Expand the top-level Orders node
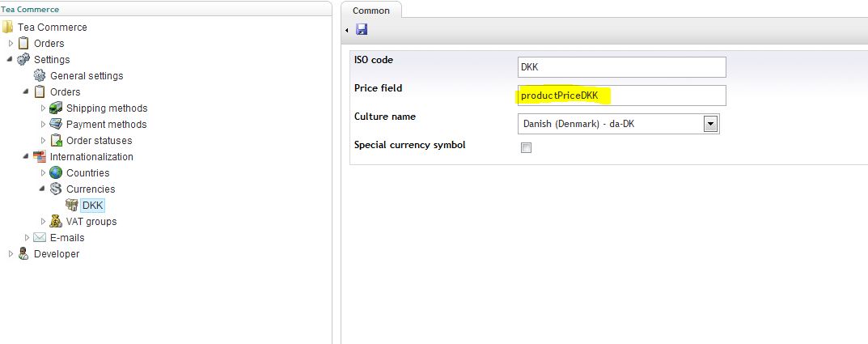This screenshot has width=868, height=344. tap(11, 43)
